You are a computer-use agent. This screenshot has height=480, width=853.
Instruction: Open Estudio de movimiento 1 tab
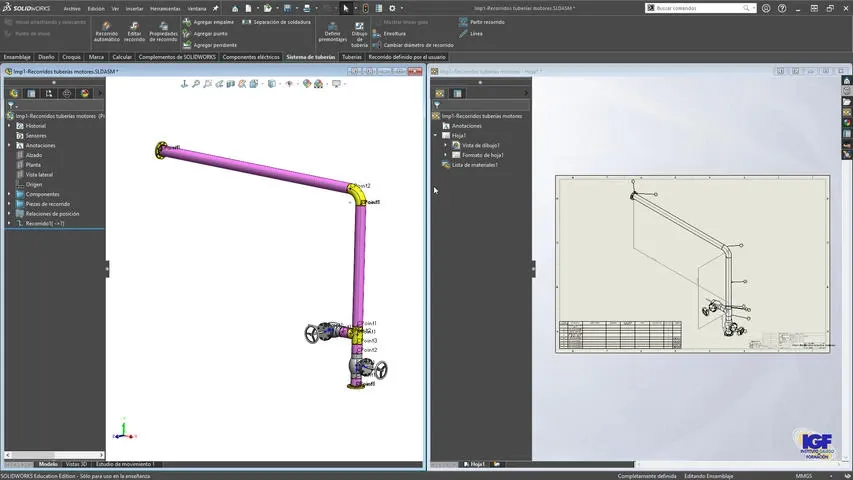[125, 464]
